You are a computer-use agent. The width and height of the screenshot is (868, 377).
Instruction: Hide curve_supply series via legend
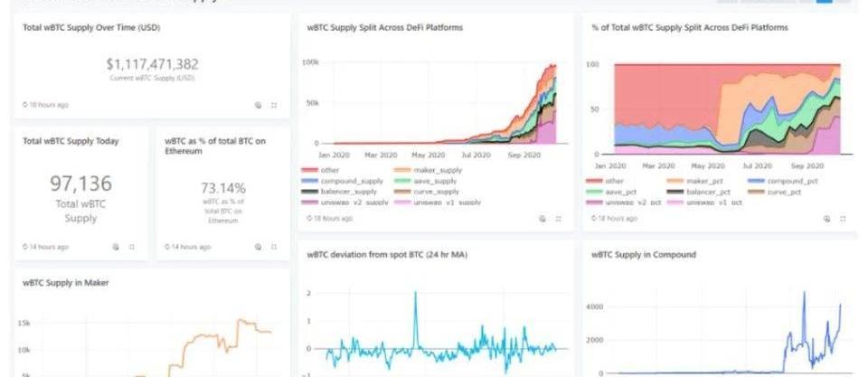(436, 192)
